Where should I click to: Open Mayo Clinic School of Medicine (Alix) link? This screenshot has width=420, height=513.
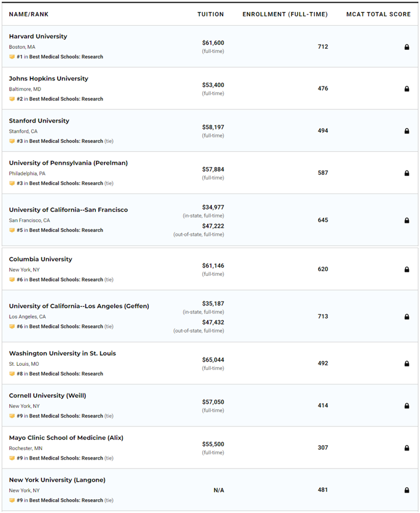[x=66, y=438]
